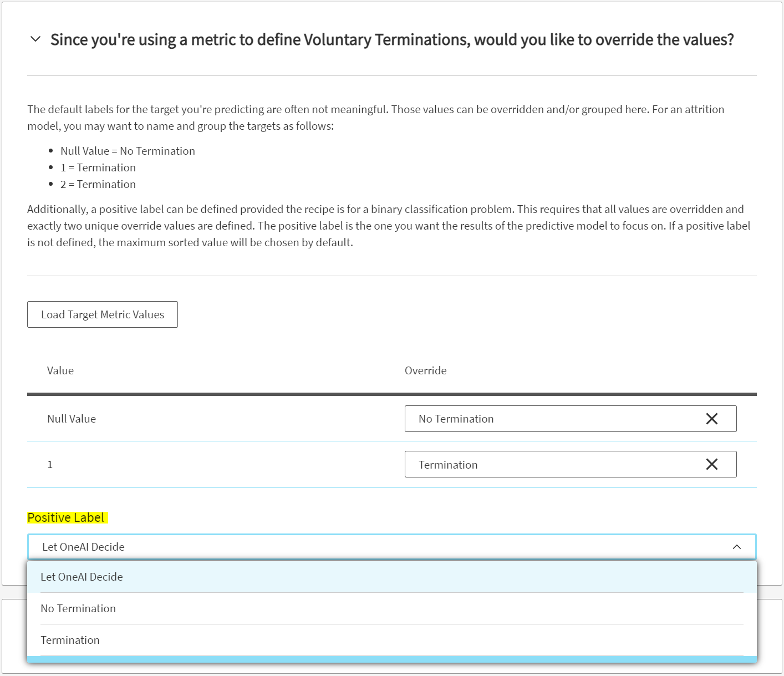The width and height of the screenshot is (784, 676).
Task: Click the 'override the values?' section heading
Action: pos(391,40)
